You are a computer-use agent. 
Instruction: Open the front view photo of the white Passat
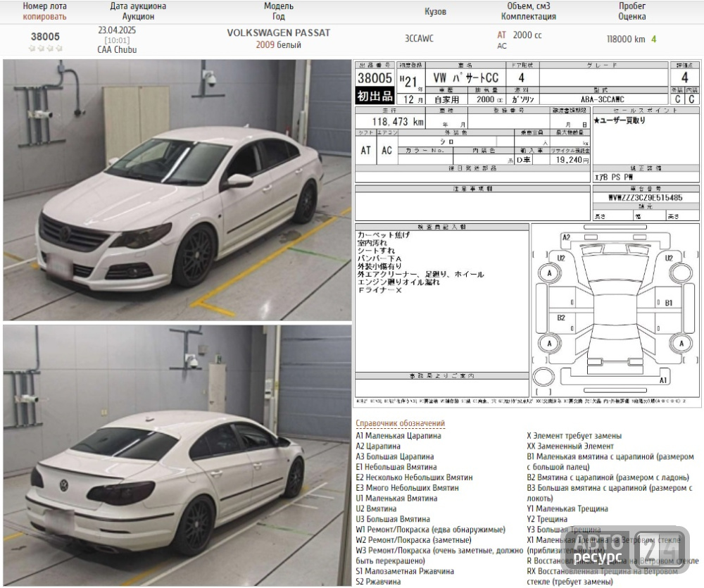[x=177, y=189]
